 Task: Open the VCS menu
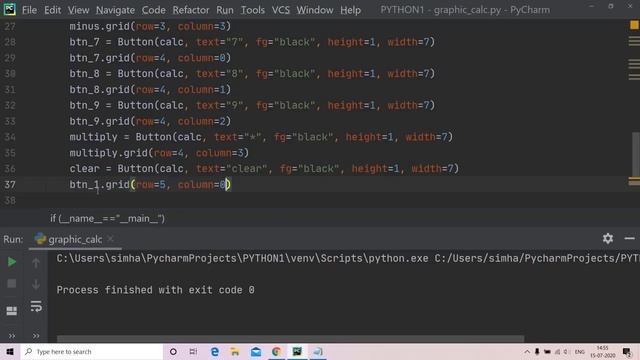[x=281, y=10]
